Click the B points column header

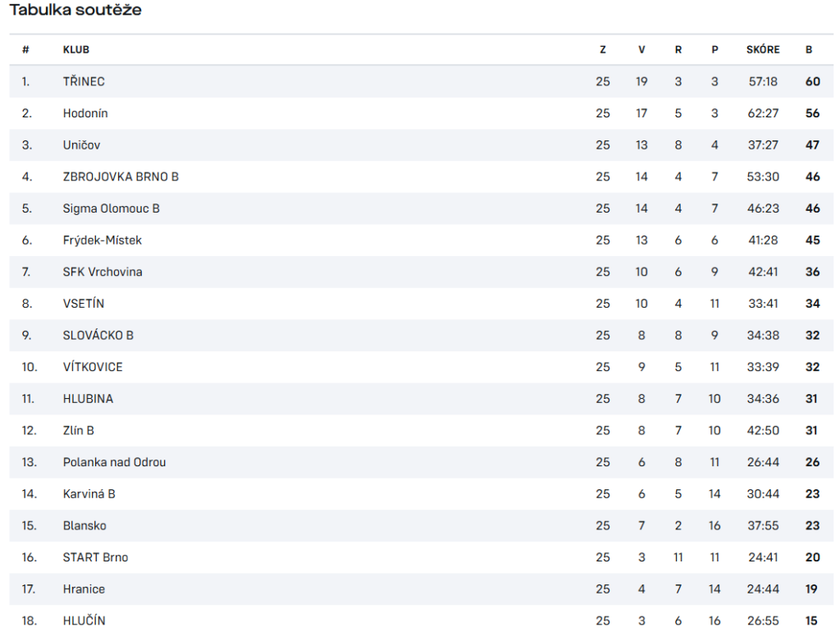pos(809,50)
